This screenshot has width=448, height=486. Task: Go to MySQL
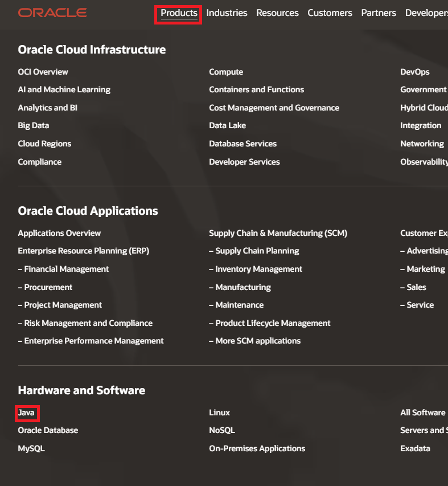[31, 449]
